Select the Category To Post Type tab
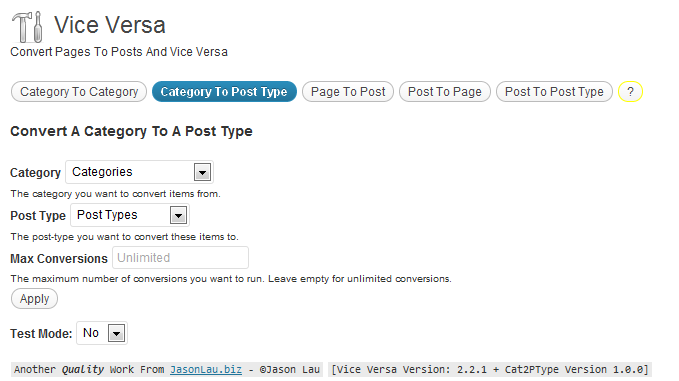 [x=224, y=91]
